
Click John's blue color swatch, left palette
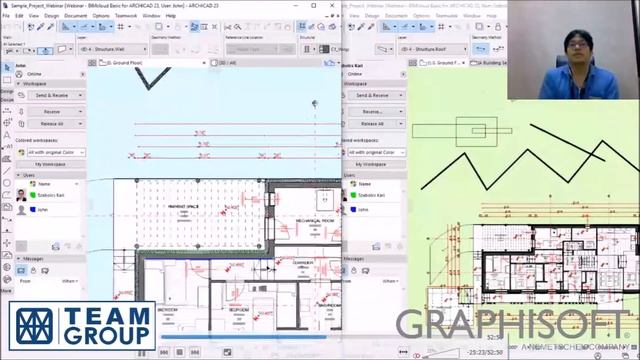33,209
